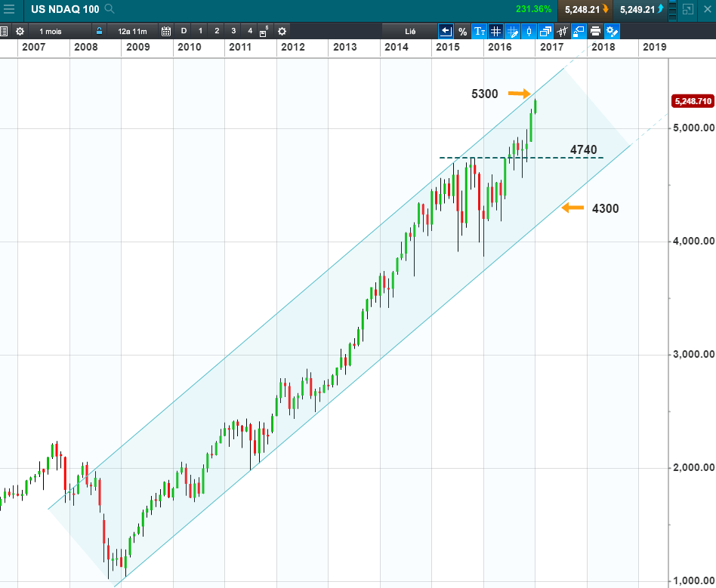This screenshot has height=588, width=716.
Task: Toggle the scroll-to-latest arrow button
Action: 446,32
